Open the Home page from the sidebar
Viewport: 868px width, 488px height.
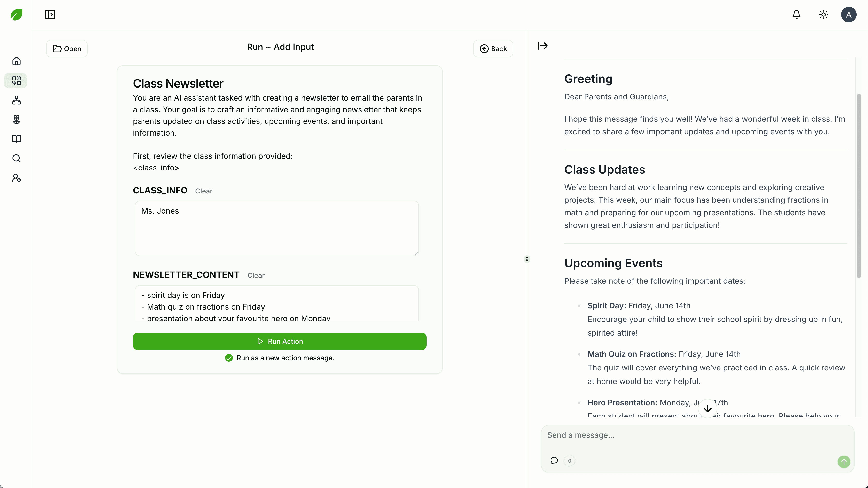point(16,61)
